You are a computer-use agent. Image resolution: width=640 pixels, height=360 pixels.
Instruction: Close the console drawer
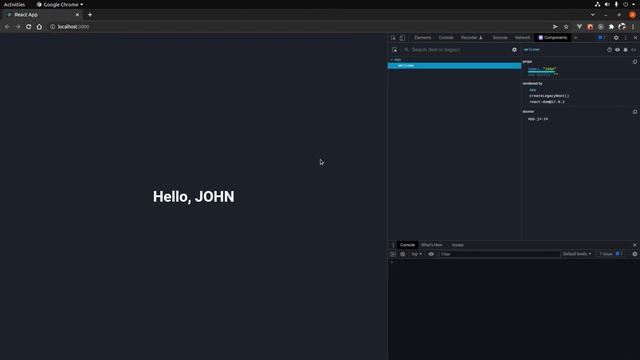pos(635,245)
